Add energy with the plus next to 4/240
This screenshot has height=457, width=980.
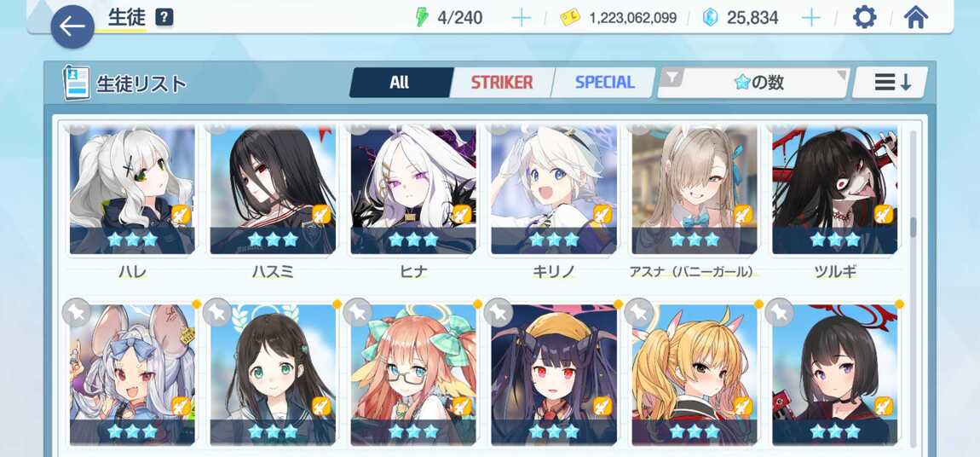521,18
